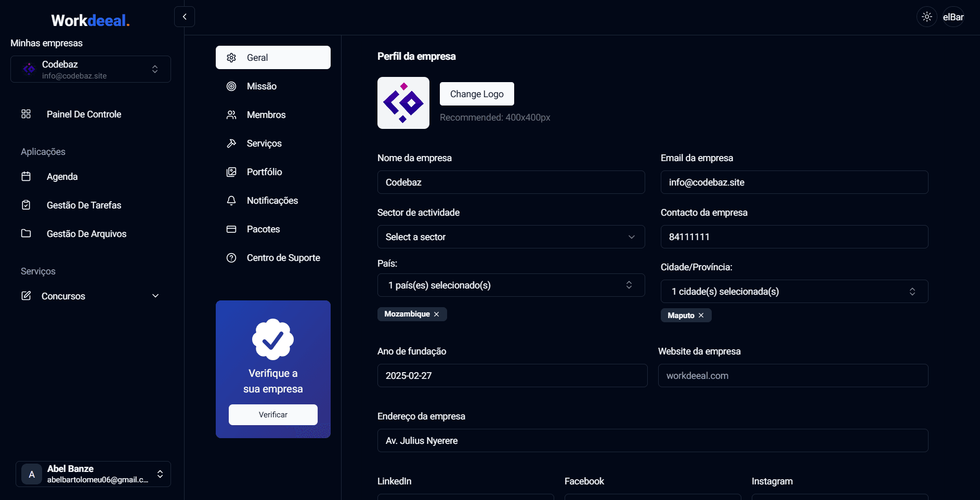
Task: Click the Membros people icon
Action: 231,115
